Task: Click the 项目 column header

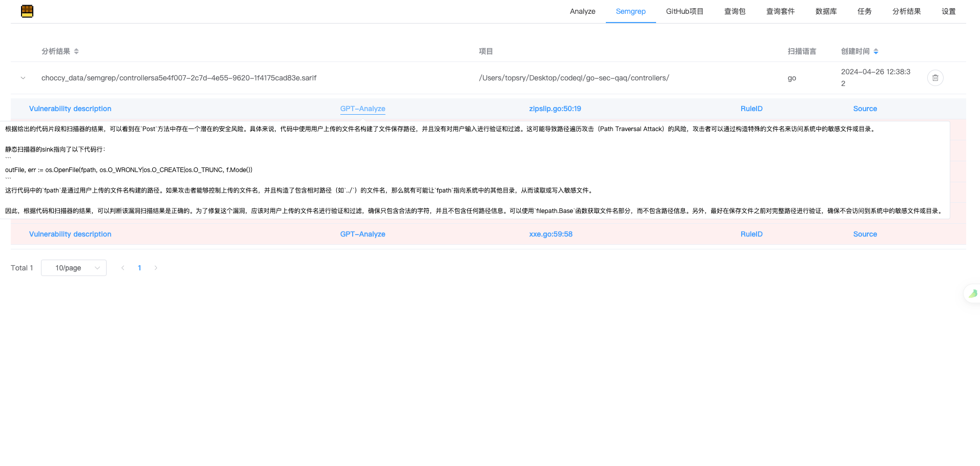Action: 486,51
